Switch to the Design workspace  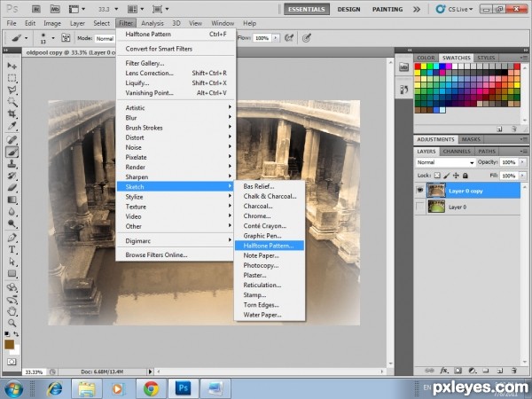[x=348, y=9]
